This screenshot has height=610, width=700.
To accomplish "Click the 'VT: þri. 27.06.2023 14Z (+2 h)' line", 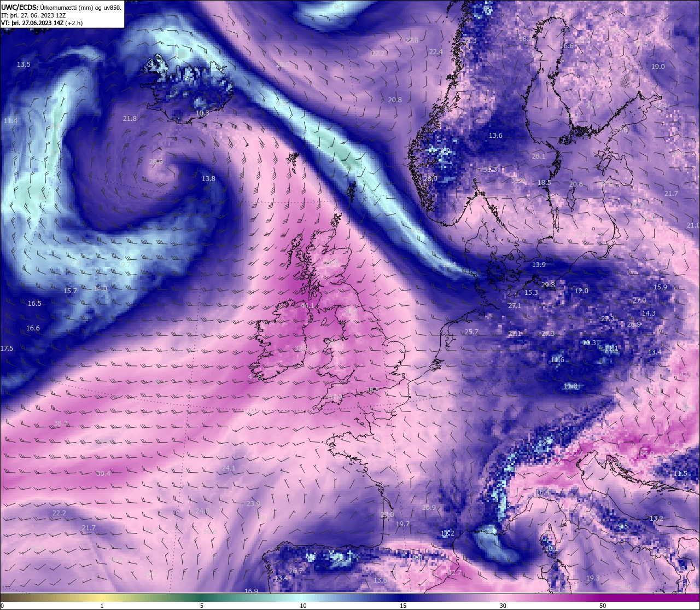I will pyautogui.click(x=42, y=23).
